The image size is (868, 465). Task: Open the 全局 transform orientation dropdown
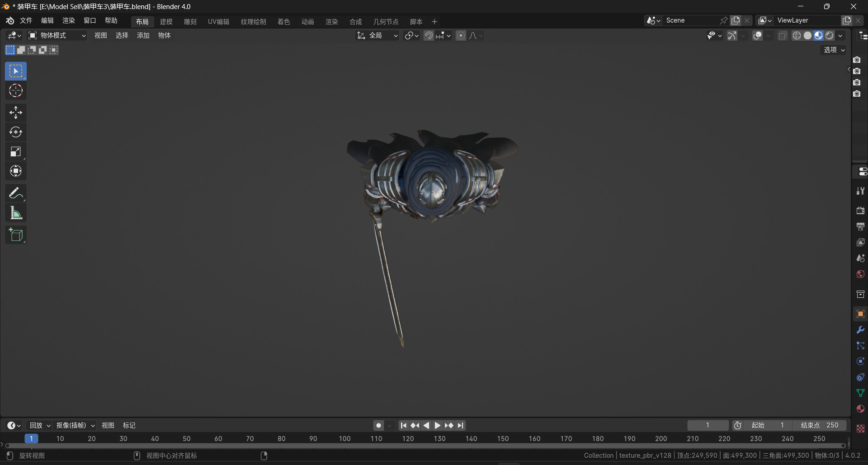(377, 36)
